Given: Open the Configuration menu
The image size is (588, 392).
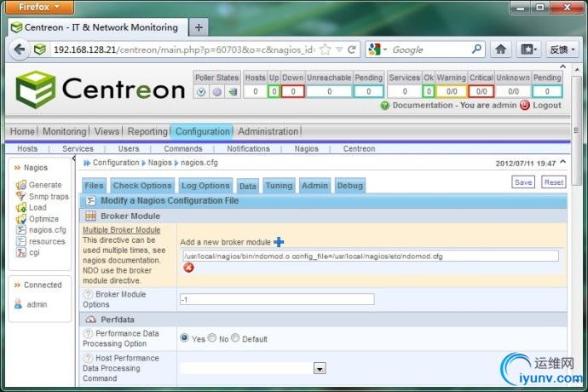Looking at the screenshot, I should click(202, 131).
